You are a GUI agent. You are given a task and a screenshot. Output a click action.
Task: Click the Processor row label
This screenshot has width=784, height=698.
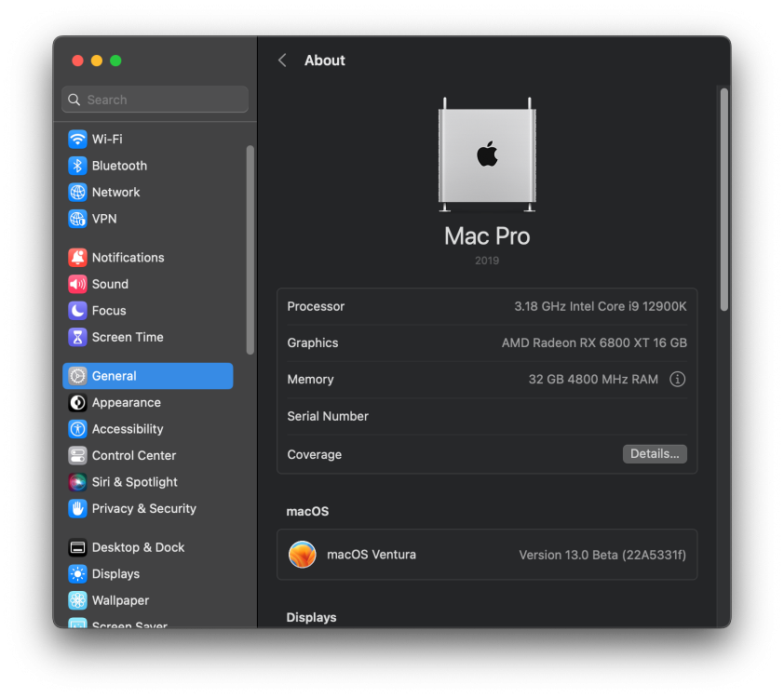(316, 306)
